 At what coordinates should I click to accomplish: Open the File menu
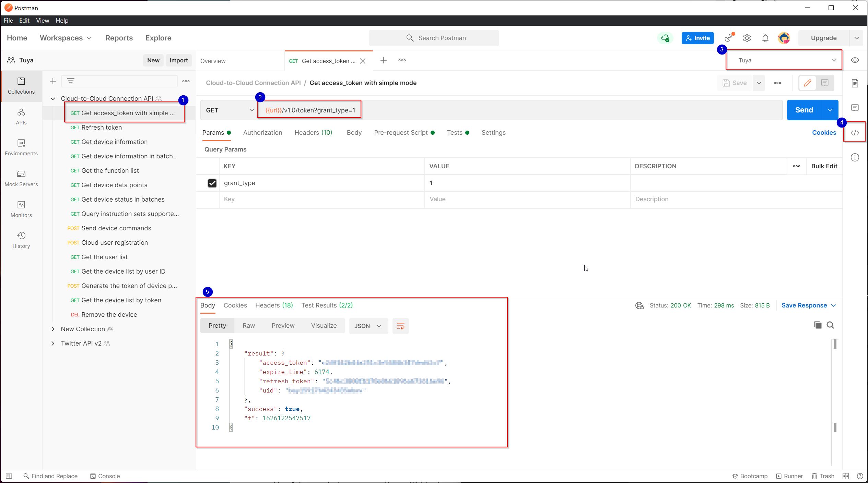8,20
